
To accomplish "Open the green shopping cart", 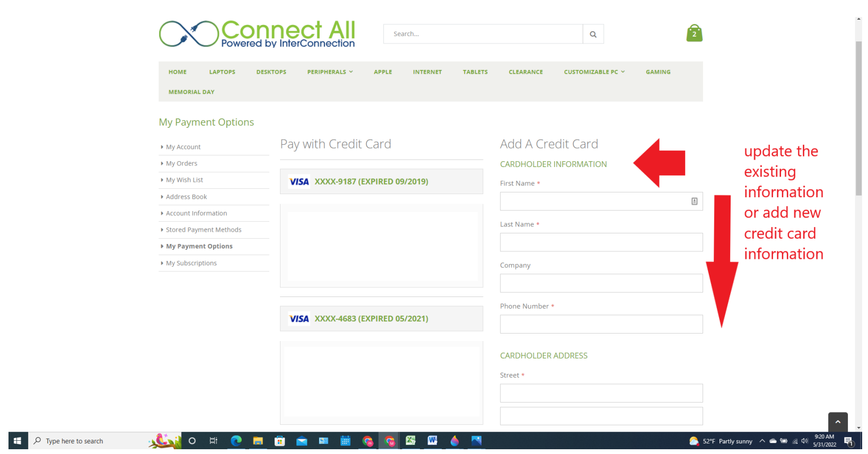I will pos(694,33).
